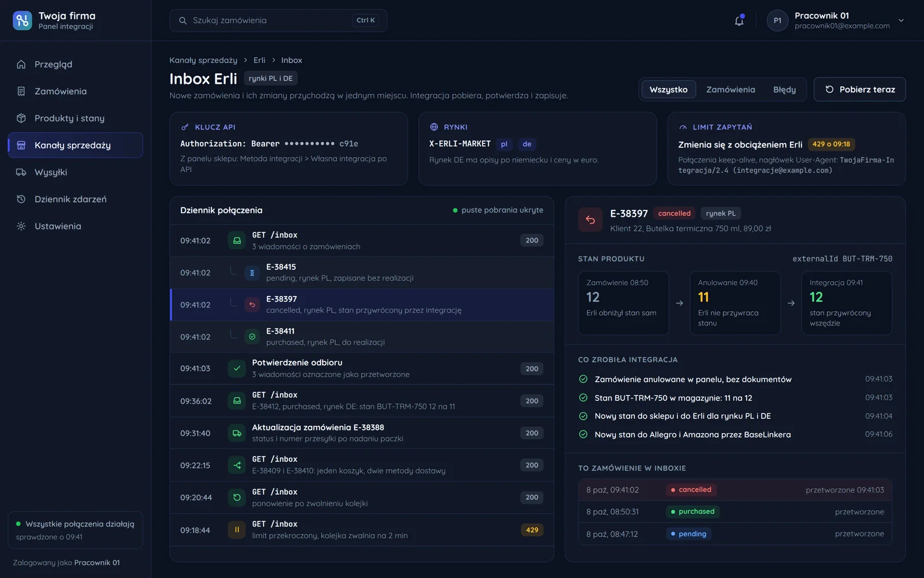924x578 pixels.
Task: Go to Wysyłki in the sidebar
Action: [x=75, y=172]
